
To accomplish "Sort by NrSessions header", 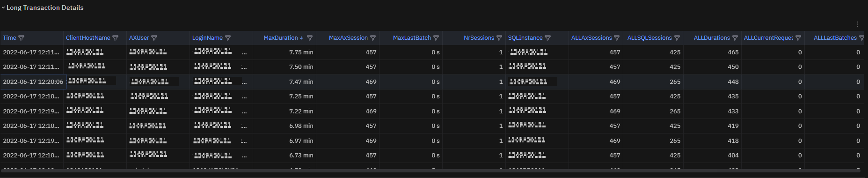I will pos(479,38).
